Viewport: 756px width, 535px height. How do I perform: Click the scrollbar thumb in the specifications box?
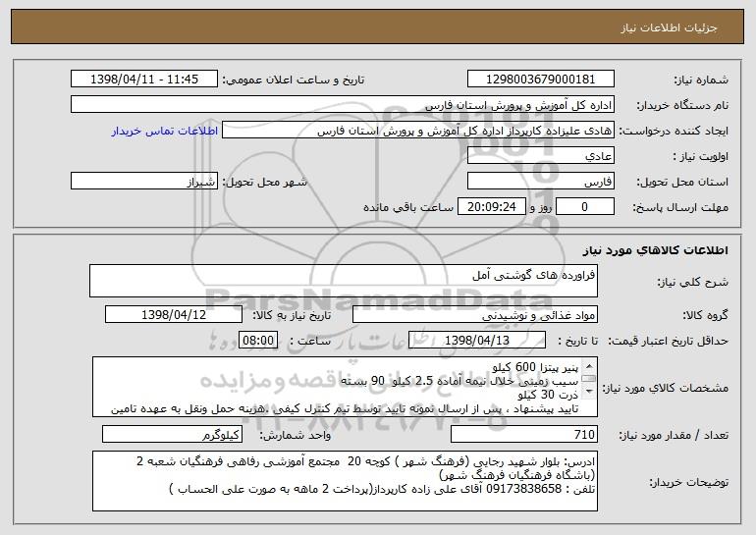point(589,379)
